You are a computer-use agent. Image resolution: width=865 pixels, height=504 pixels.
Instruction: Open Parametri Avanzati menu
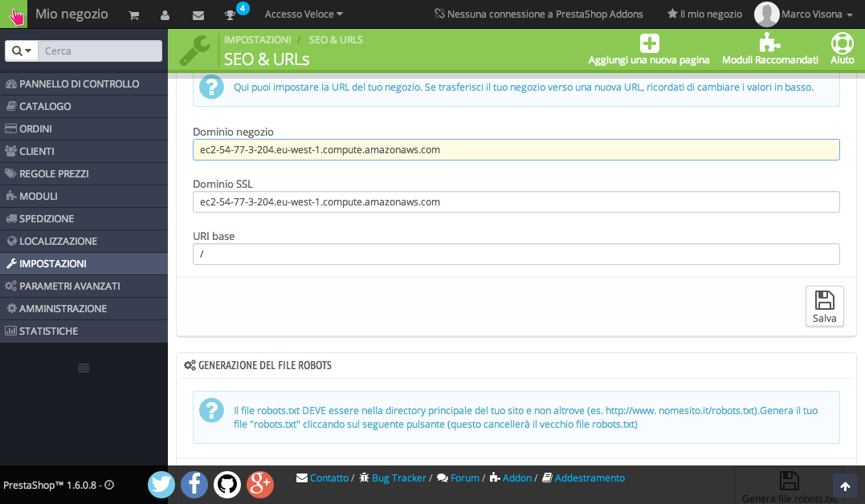click(84, 287)
